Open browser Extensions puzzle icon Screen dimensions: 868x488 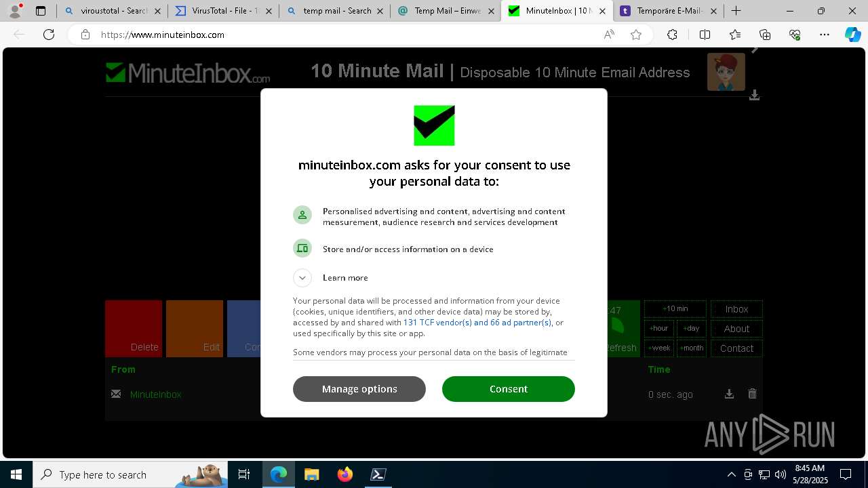click(672, 35)
